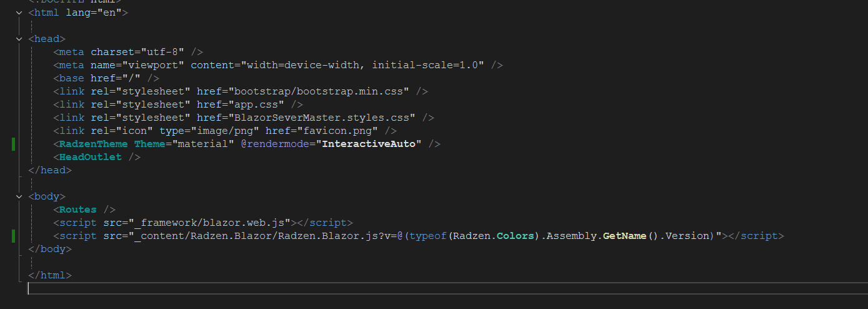Click change marker beside Radzen.Blazor.js script line

[x=13, y=236]
